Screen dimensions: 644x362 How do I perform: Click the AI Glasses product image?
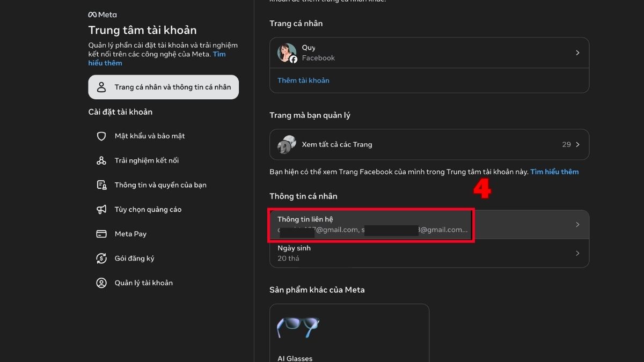click(298, 328)
